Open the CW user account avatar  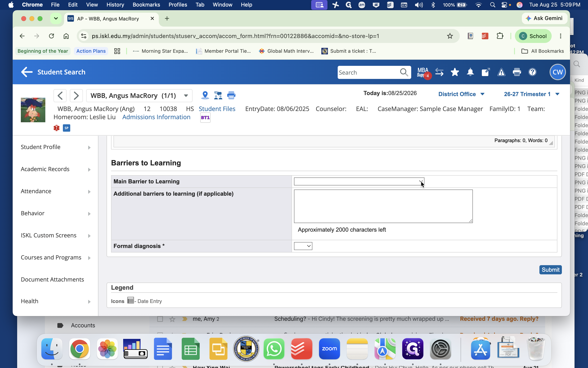point(558,72)
